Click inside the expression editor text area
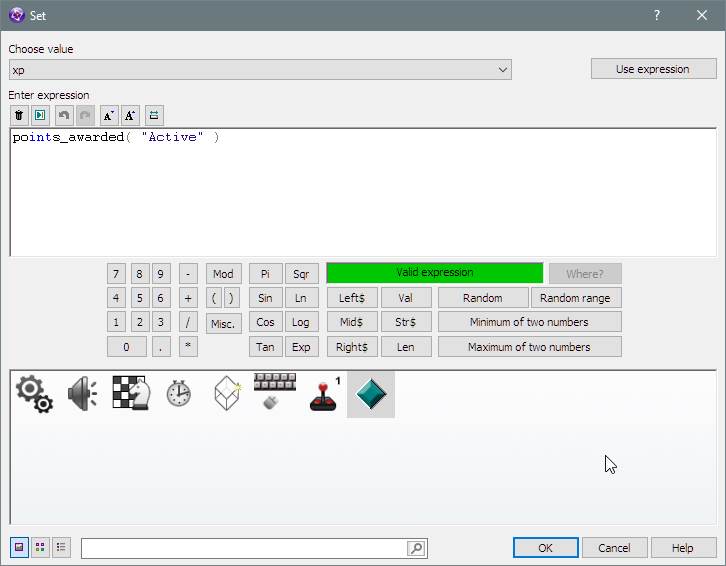 coord(363,192)
